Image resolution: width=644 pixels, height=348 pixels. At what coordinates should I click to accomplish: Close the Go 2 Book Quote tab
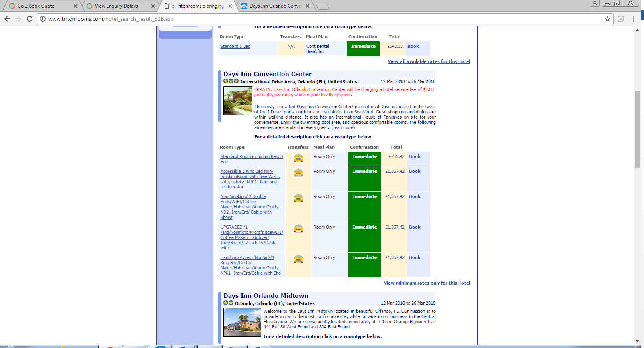pyautogui.click(x=76, y=6)
